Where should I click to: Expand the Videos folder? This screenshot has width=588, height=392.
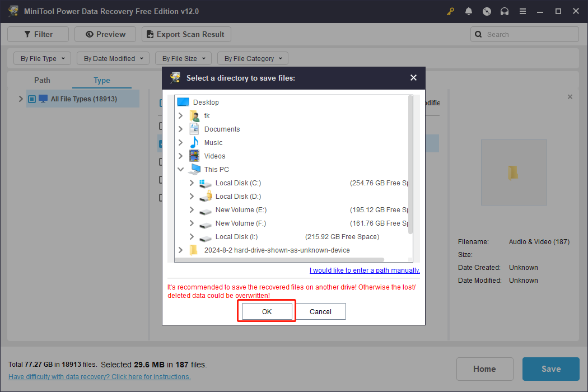[180, 156]
